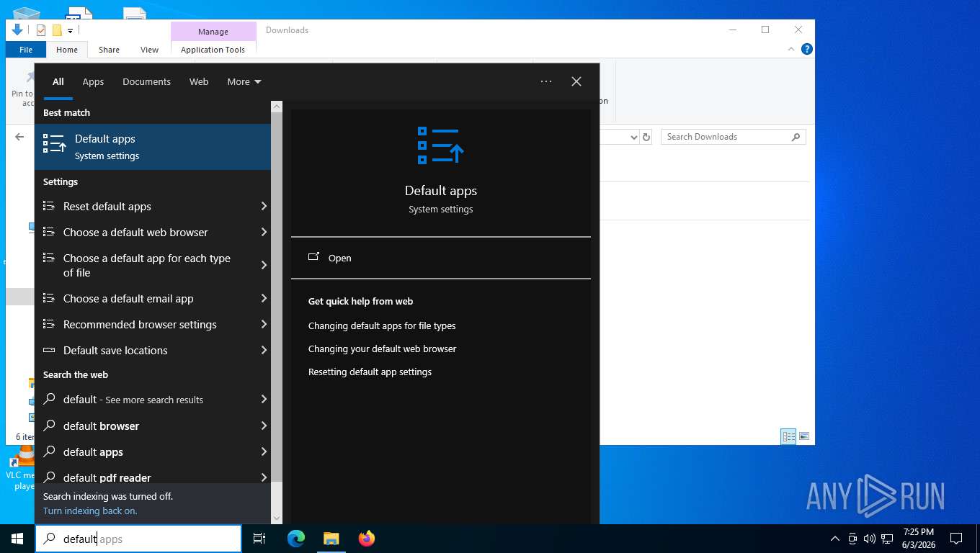Switch Explorer to large icons view
The width and height of the screenshot is (980, 553).
804,436
